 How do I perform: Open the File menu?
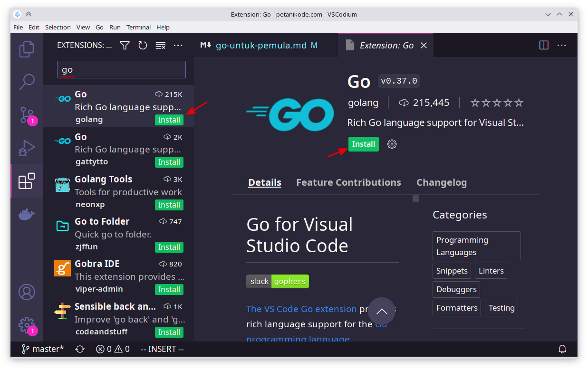tap(18, 27)
